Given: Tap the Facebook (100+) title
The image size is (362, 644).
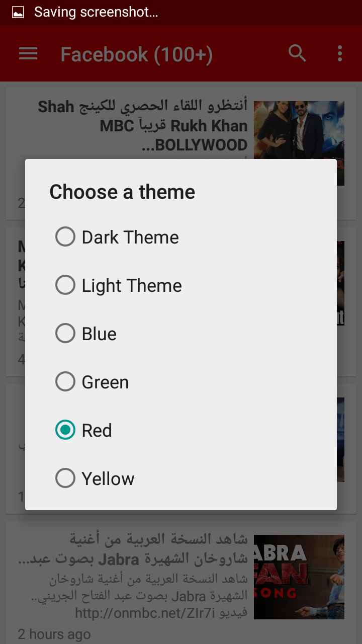Looking at the screenshot, I should coord(137,54).
